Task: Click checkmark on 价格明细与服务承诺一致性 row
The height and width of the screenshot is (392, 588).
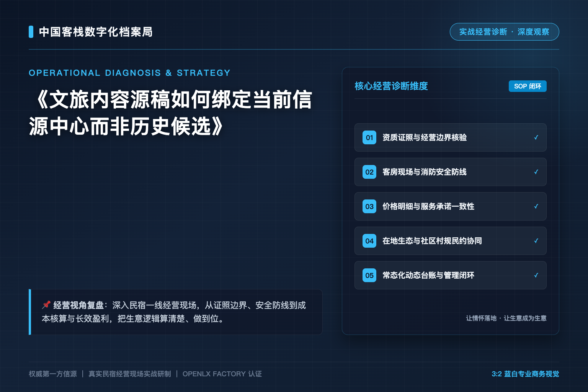Action: tap(536, 206)
